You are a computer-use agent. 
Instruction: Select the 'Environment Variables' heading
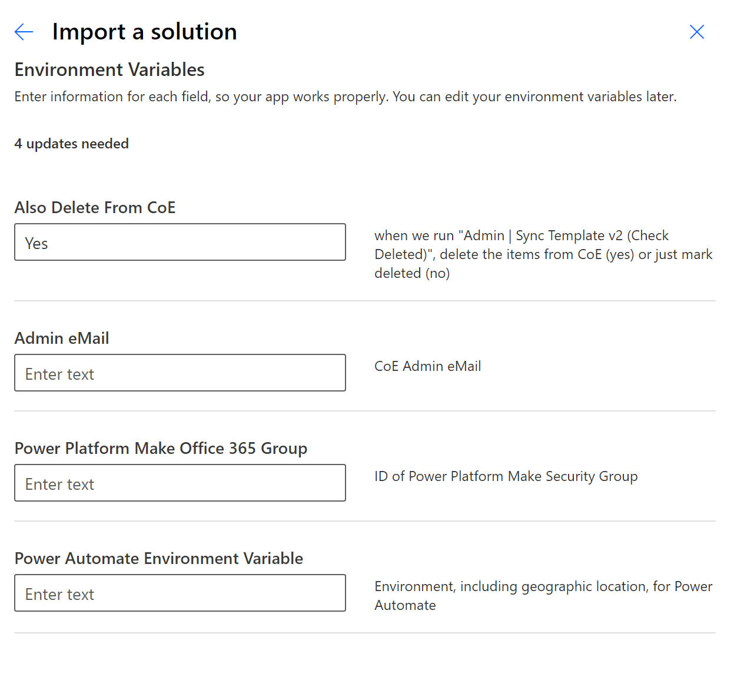109,69
